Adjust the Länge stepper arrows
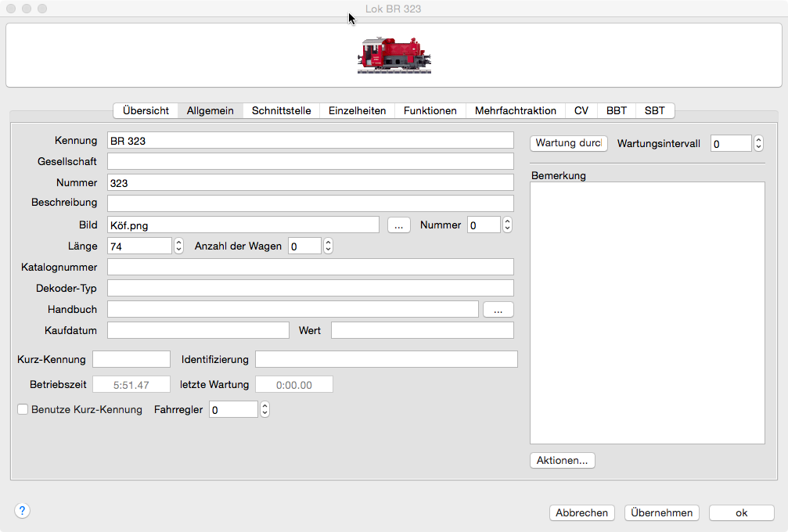 pos(178,246)
